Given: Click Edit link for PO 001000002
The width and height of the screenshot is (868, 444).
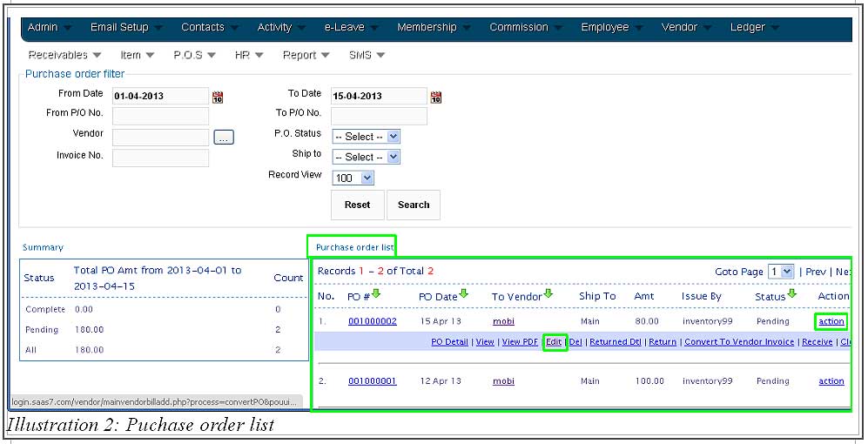Looking at the screenshot, I should pos(554,342).
